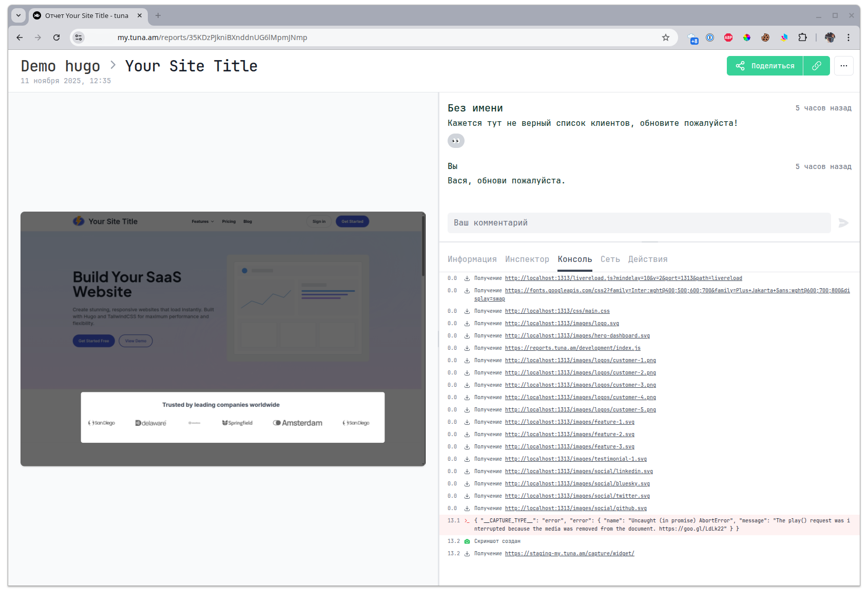Screen dimensions: 868x602
Task: Open the staging capture widget link
Action: (x=569, y=554)
